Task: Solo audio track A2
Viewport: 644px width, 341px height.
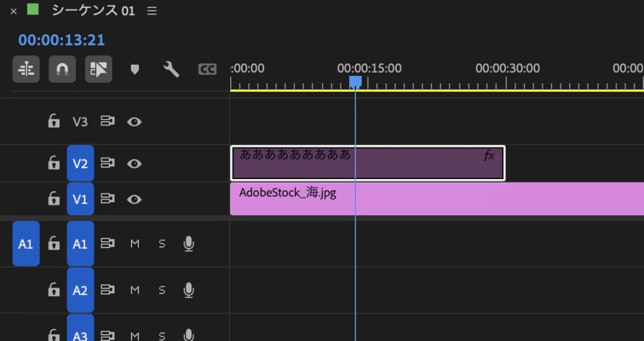Action: pyautogui.click(x=162, y=290)
